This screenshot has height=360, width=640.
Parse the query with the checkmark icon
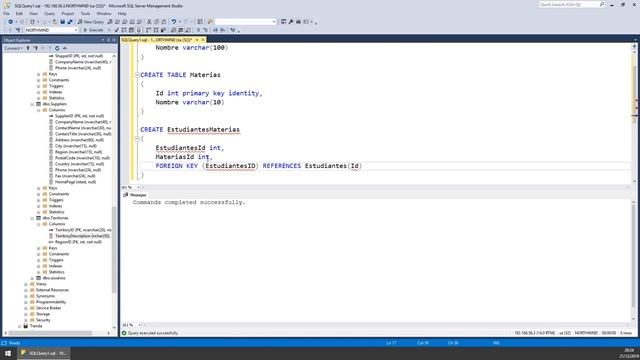pyautogui.click(x=117, y=30)
